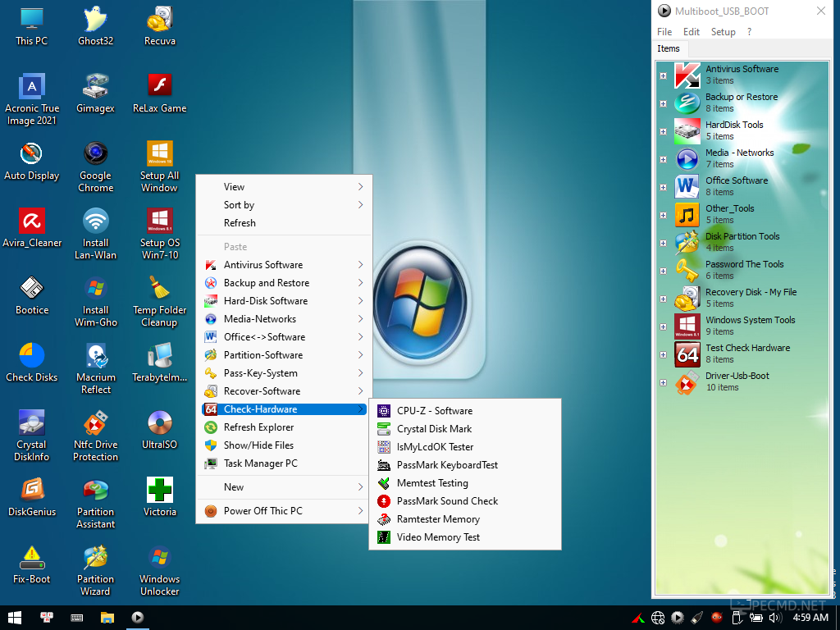This screenshot has width=840, height=630.
Task: Select the Partition Wizard icon
Action: 95,571
